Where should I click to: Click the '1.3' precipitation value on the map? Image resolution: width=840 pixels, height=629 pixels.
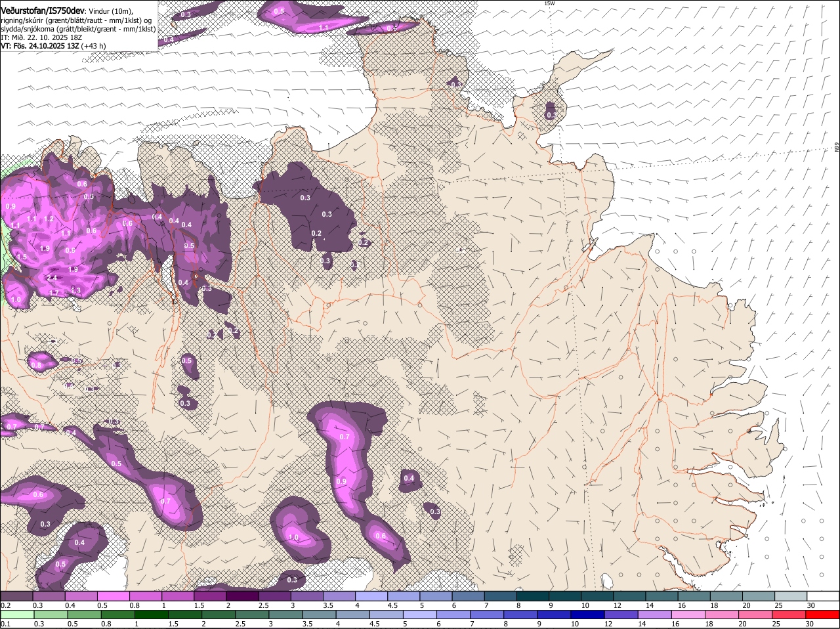click(x=75, y=290)
